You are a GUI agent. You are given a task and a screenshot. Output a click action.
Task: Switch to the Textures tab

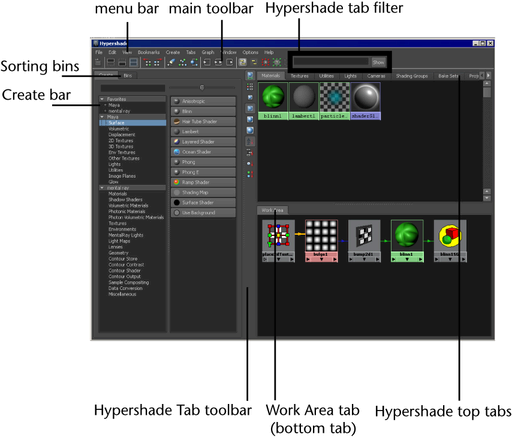(x=299, y=76)
